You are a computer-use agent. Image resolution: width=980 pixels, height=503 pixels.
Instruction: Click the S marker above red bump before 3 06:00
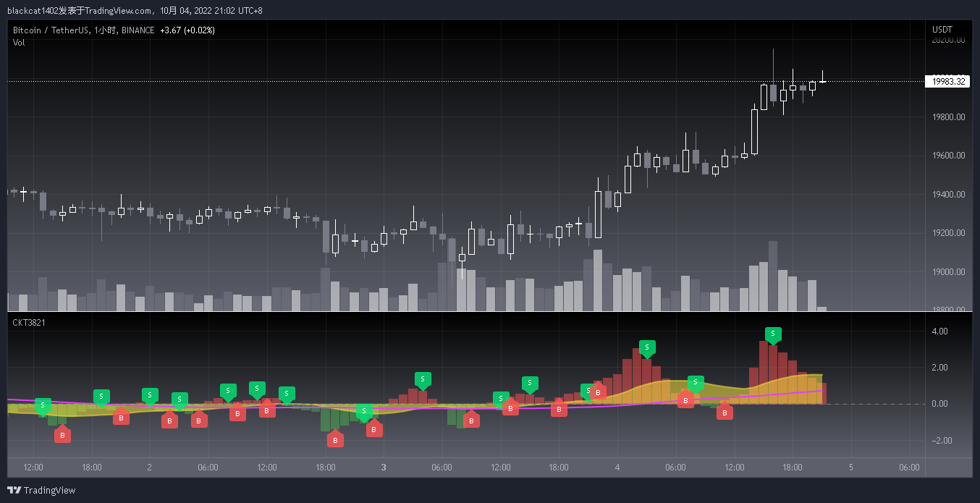(423, 379)
